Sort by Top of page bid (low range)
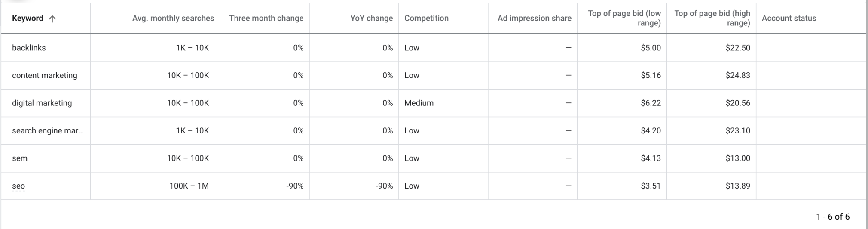This screenshot has width=868, height=229. point(624,18)
